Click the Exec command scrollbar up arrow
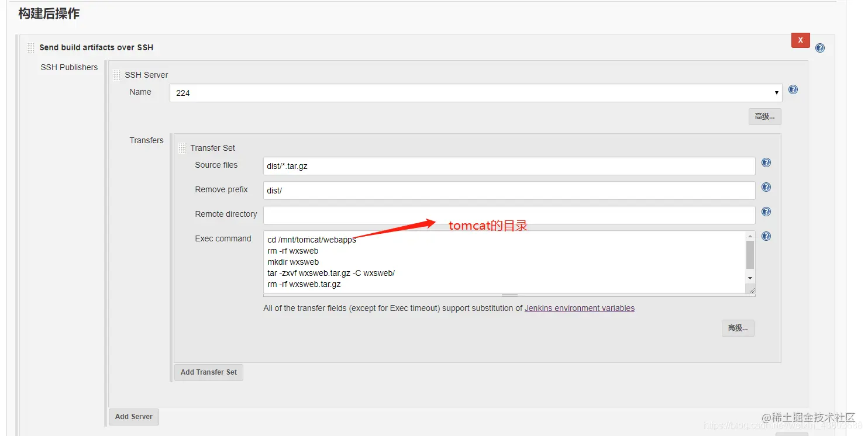The width and height of the screenshot is (868, 436). pos(750,236)
